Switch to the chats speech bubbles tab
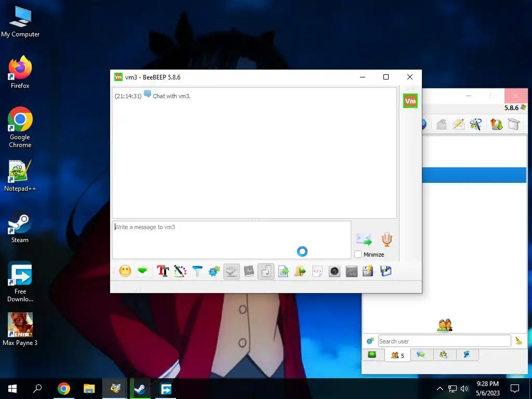 (421, 354)
